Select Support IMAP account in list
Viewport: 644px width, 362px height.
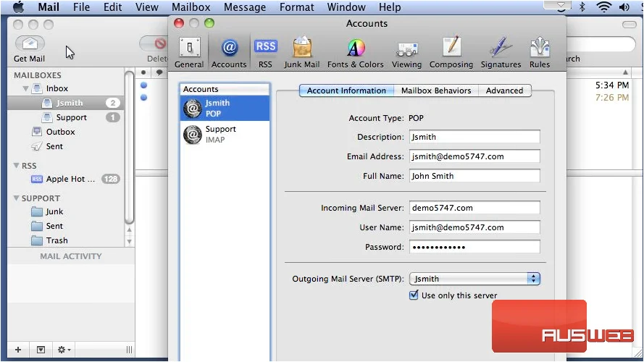225,134
